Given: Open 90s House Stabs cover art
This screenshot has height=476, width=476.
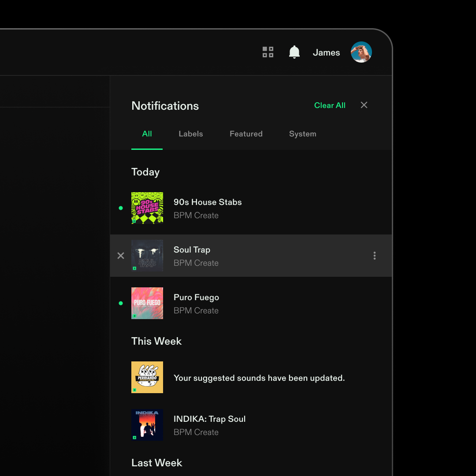Looking at the screenshot, I should (x=147, y=208).
